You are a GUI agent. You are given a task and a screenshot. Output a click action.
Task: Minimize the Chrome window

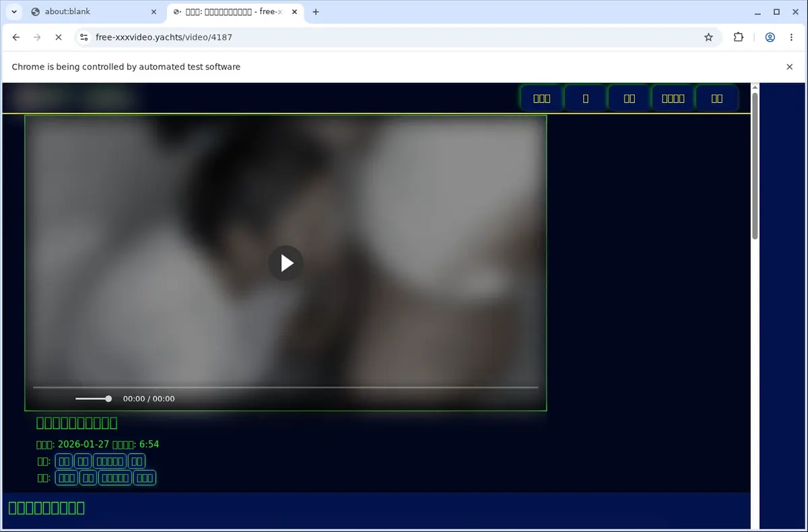coord(758,11)
